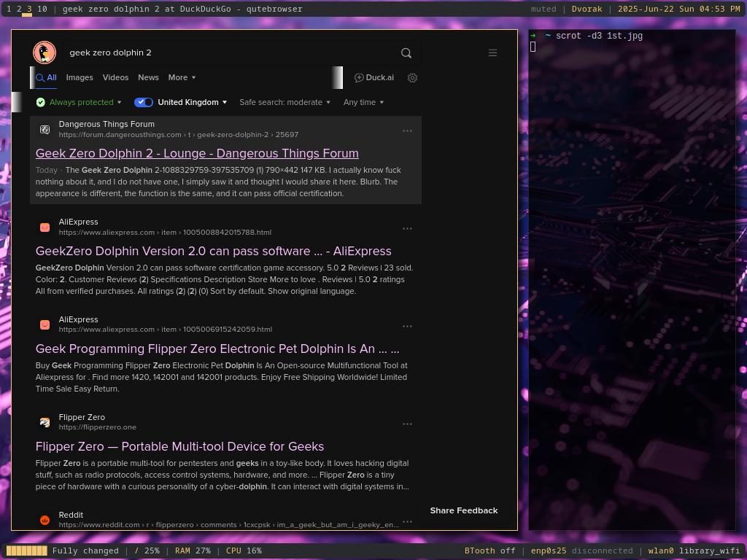Click the Reddit result favicon
747x560 pixels.
pyautogui.click(x=44, y=520)
